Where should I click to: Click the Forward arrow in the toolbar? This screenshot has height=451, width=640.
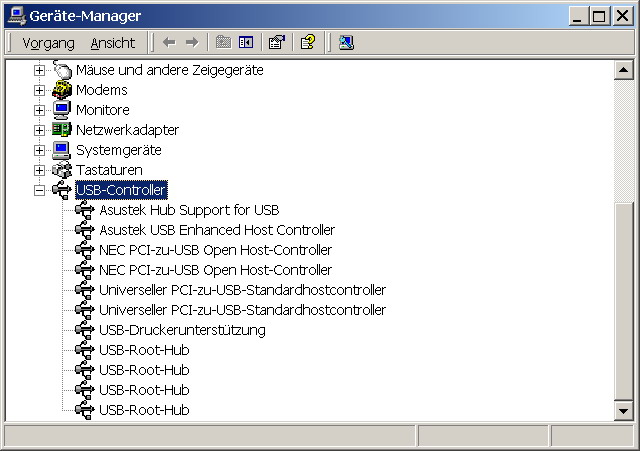point(192,42)
